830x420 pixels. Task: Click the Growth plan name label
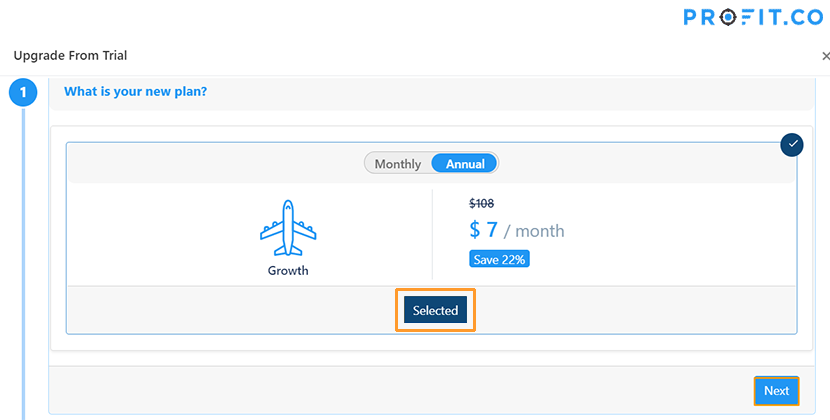click(288, 271)
